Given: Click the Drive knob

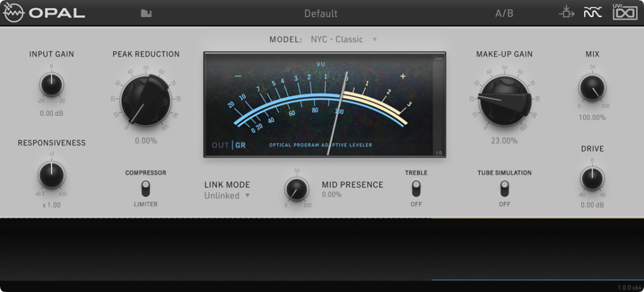Looking at the screenshot, I should tap(592, 179).
